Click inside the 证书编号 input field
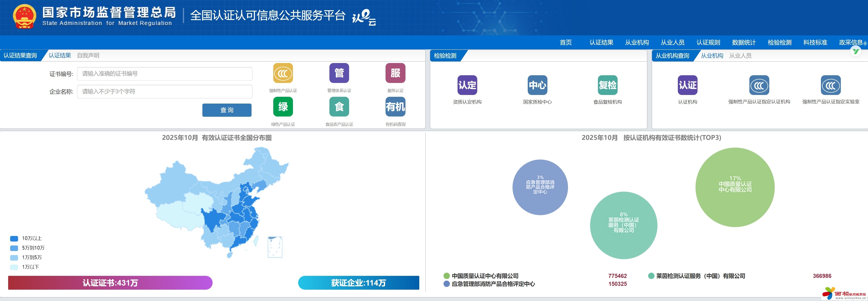 tap(164, 74)
